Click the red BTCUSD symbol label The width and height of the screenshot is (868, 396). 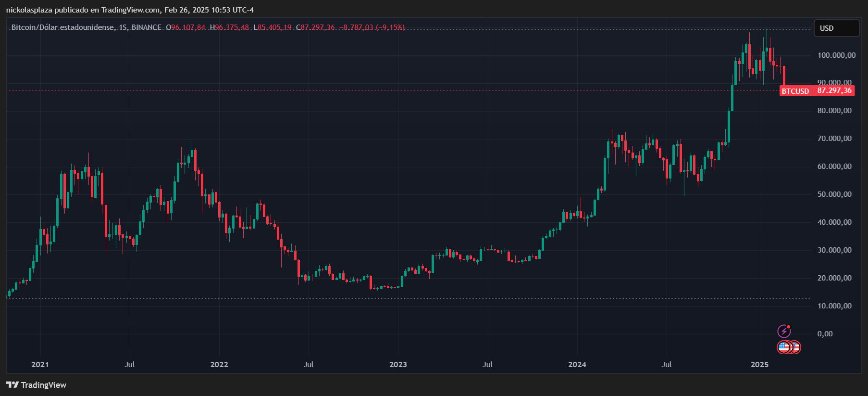pyautogui.click(x=795, y=91)
